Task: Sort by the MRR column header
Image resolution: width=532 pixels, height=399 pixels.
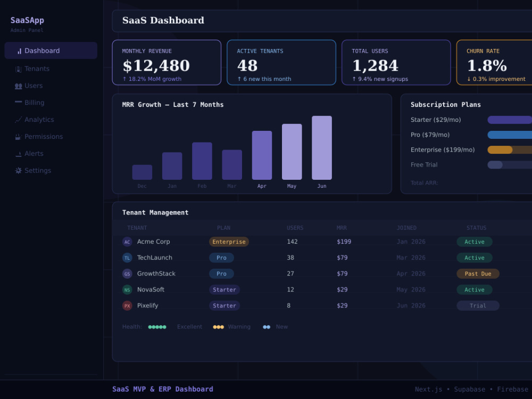Action: click(342, 228)
